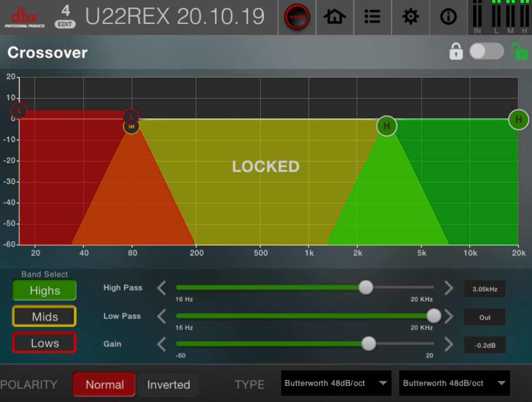Open the Wizard red circular button
532x402 pixels.
(297, 17)
